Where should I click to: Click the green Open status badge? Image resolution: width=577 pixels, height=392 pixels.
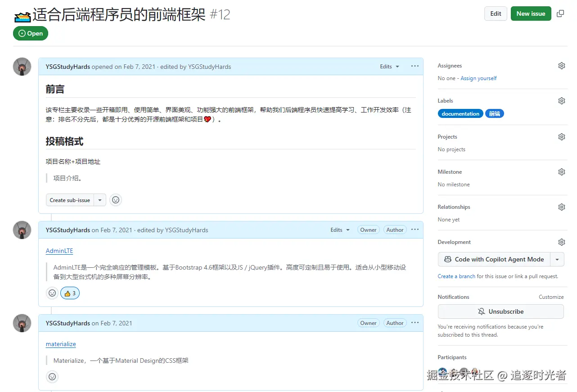(x=31, y=33)
